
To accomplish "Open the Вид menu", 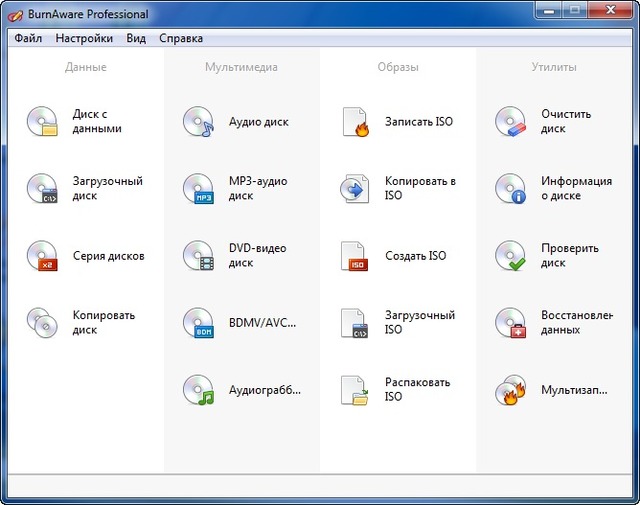I will [x=136, y=38].
